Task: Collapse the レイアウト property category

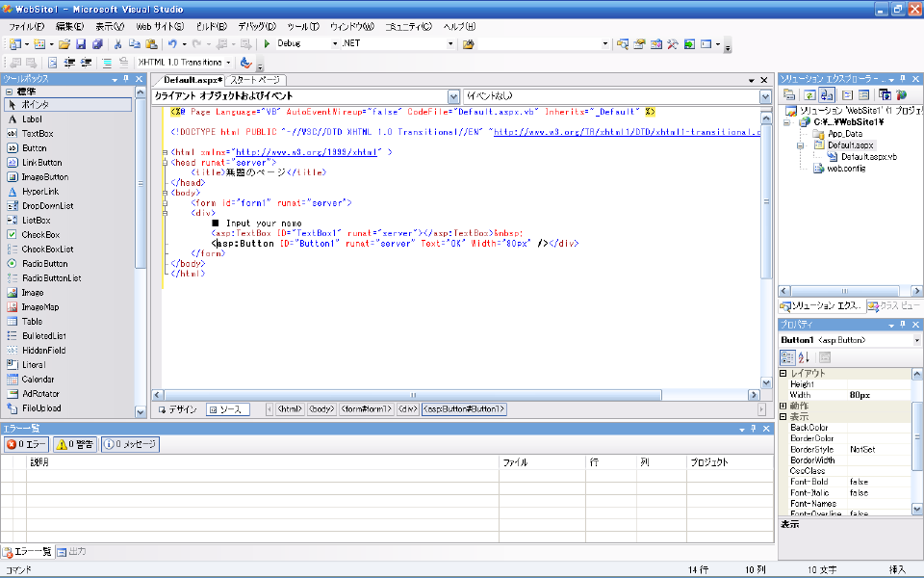Action: (783, 373)
